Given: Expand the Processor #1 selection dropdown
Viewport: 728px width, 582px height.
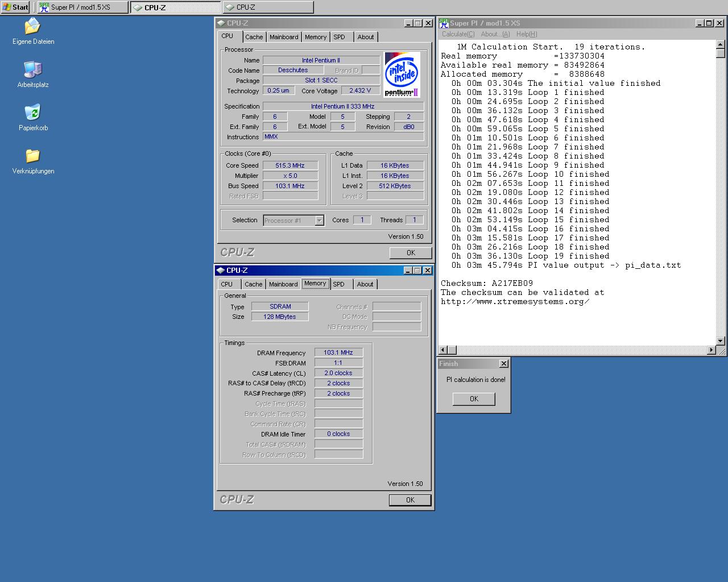Looking at the screenshot, I should click(320, 221).
